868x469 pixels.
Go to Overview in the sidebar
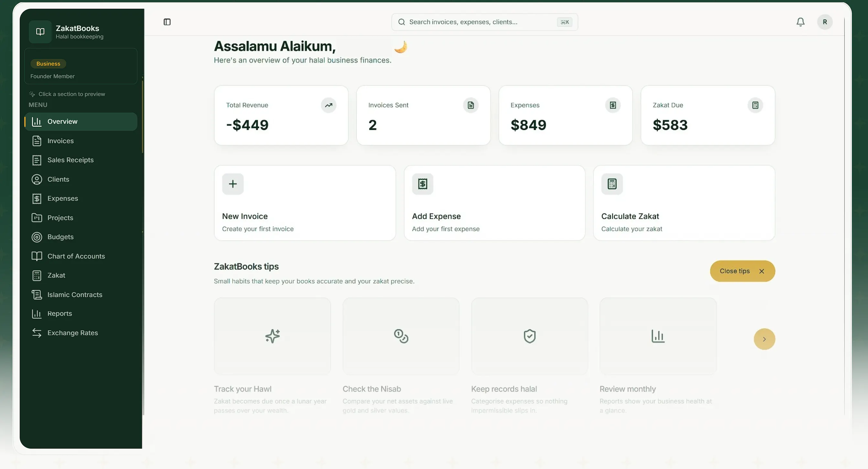point(81,122)
